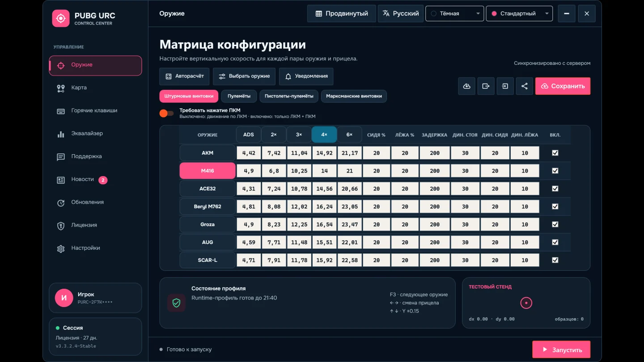Uncheck the AKM enabled checkbox
The height and width of the screenshot is (362, 644).
(x=555, y=153)
